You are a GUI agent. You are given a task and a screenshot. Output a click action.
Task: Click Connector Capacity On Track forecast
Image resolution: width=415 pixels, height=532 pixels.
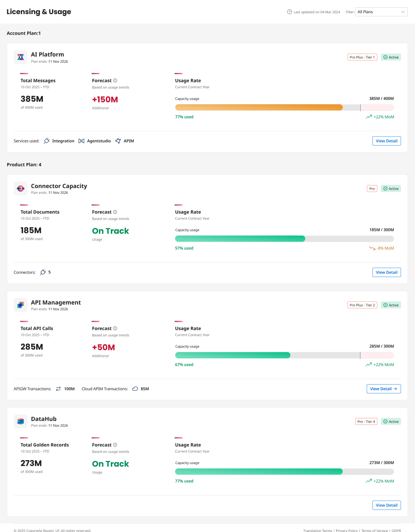pos(110,231)
